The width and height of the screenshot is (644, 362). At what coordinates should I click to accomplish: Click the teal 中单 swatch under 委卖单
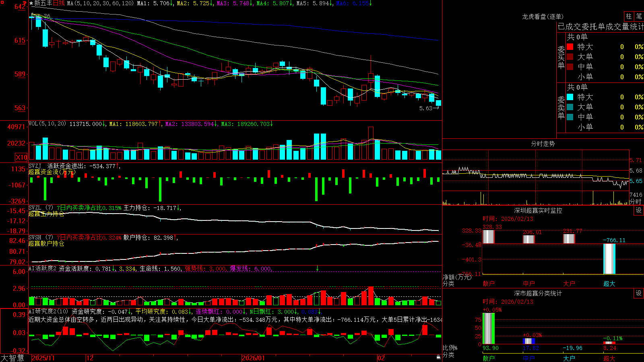coord(570,117)
